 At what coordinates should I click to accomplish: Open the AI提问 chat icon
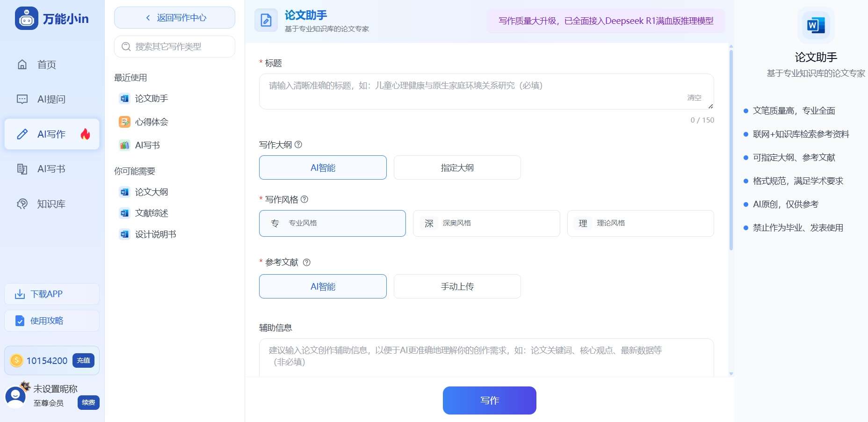22,99
